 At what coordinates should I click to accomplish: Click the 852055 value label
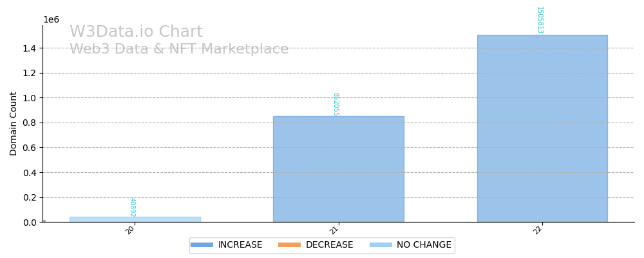[x=336, y=104]
